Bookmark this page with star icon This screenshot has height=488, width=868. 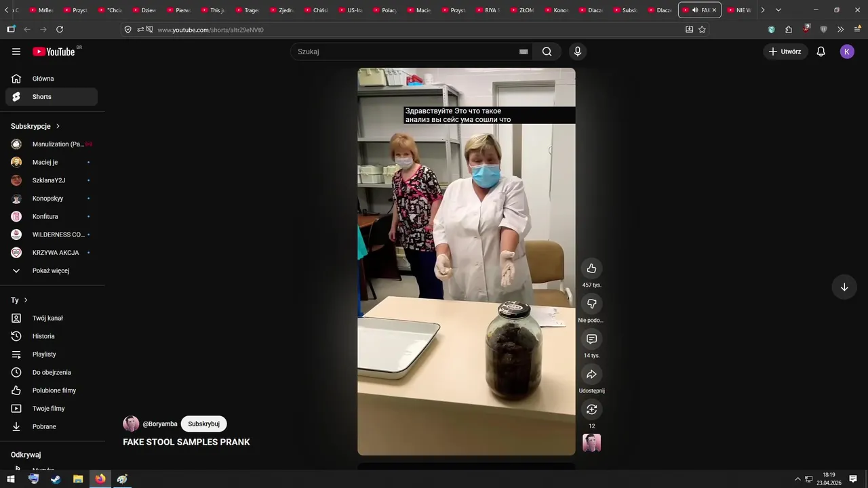(x=702, y=29)
